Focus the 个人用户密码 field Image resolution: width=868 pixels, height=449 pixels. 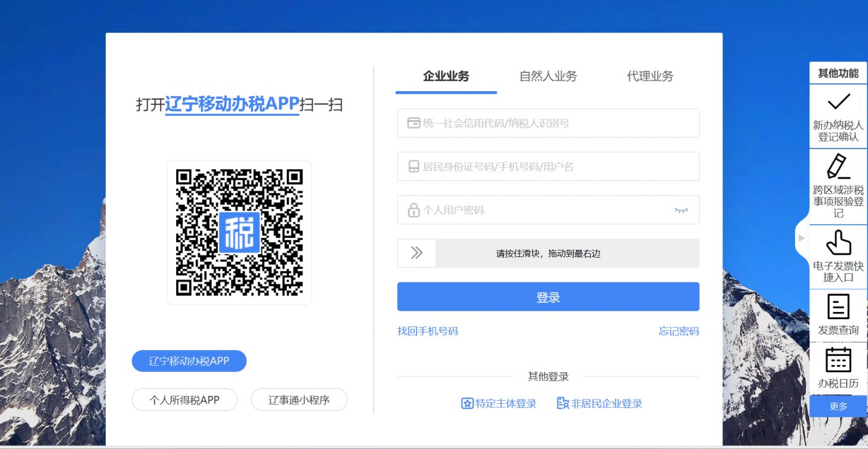pyautogui.click(x=548, y=210)
